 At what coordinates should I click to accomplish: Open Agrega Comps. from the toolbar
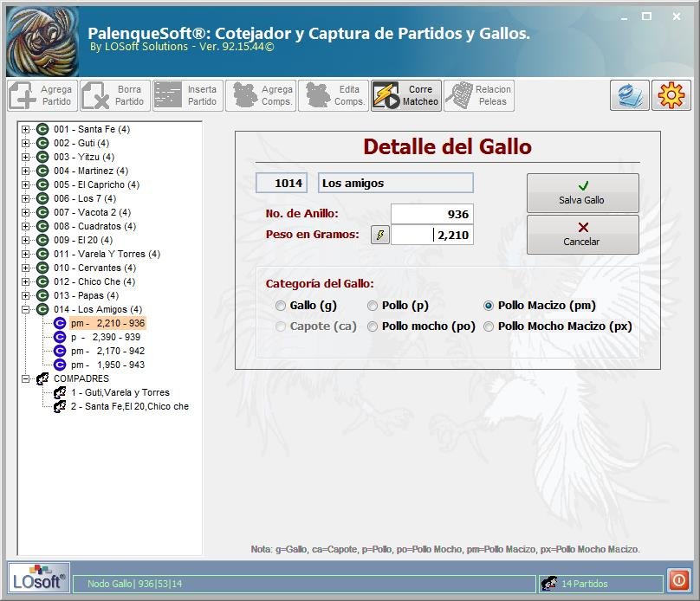pyautogui.click(x=260, y=95)
